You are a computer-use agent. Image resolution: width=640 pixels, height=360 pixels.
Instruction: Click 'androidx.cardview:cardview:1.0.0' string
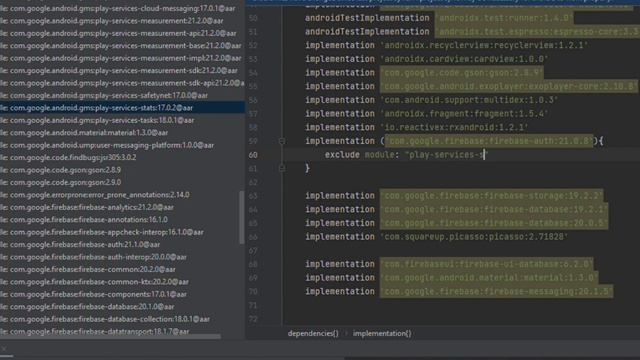click(x=464, y=59)
